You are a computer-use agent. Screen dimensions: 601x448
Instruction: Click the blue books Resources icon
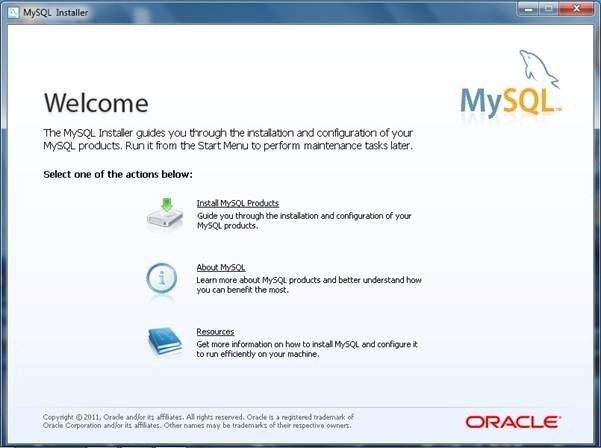pos(165,341)
